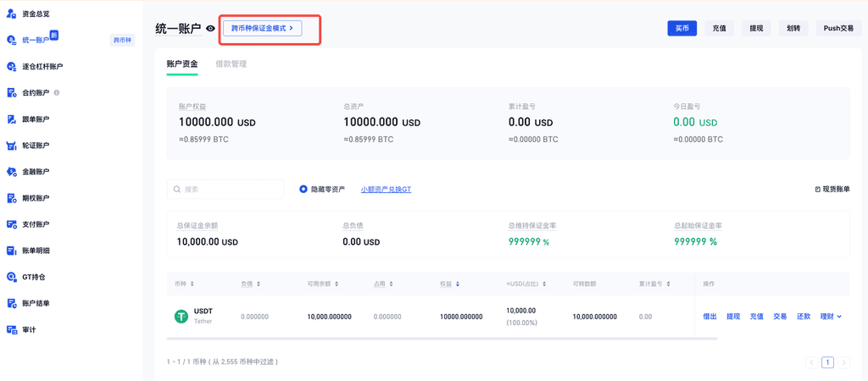Click the 搜索 search input field

[x=229, y=189]
